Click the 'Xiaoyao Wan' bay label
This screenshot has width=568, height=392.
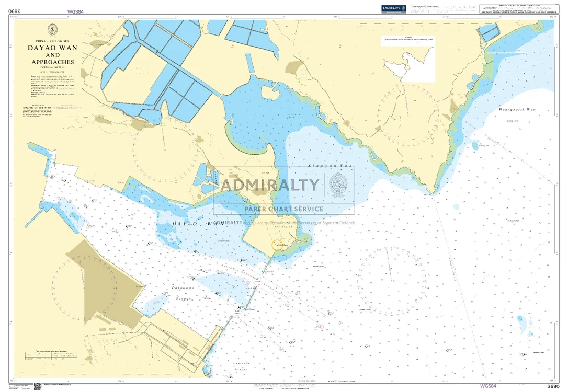click(330, 165)
